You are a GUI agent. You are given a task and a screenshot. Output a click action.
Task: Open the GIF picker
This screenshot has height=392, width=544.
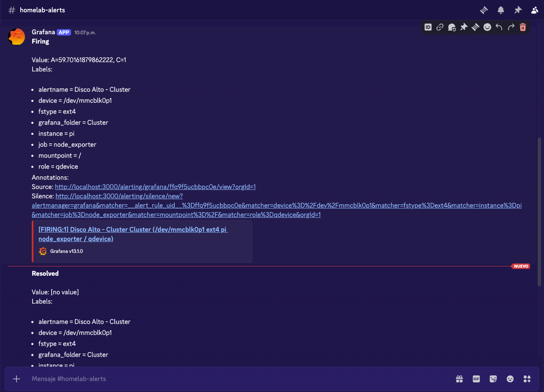coord(476,379)
